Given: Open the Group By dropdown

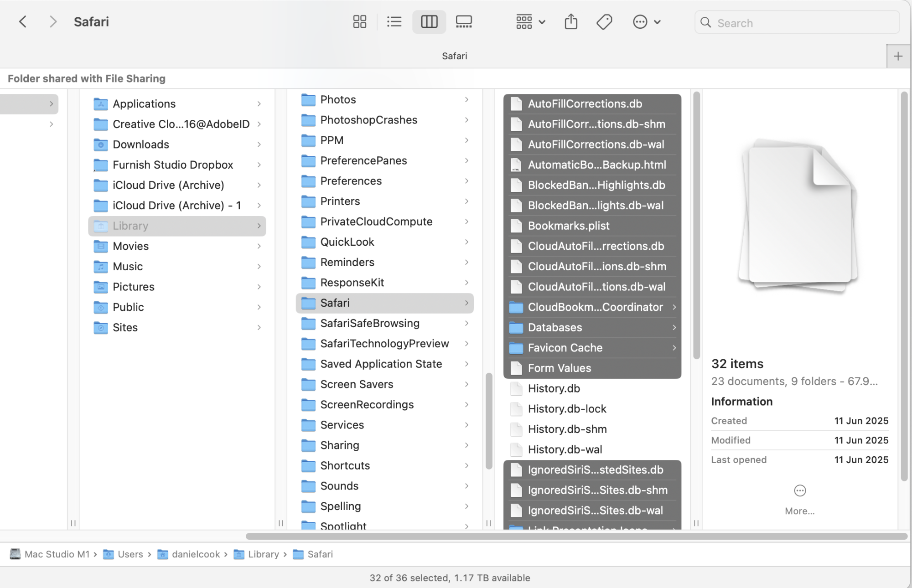Looking at the screenshot, I should point(530,22).
